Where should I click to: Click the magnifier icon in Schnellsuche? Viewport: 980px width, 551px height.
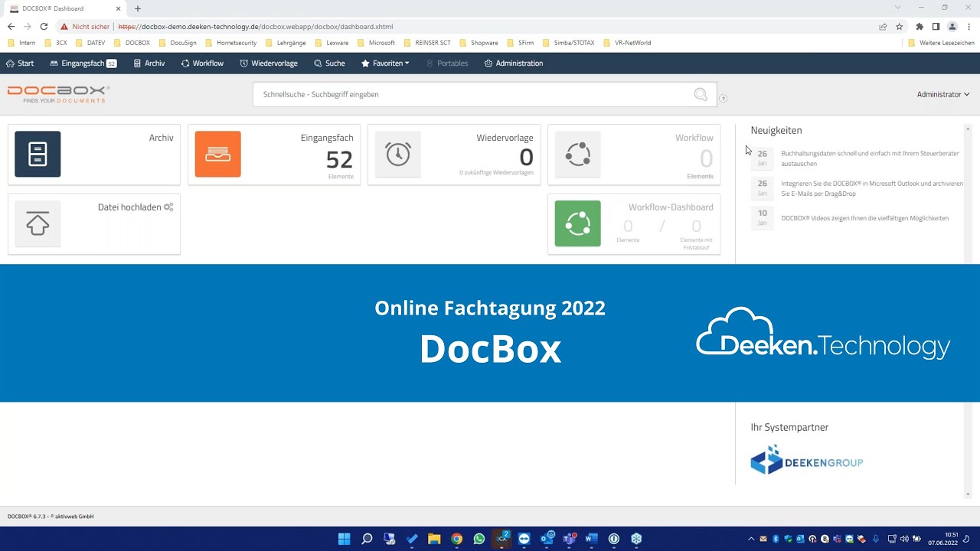[x=701, y=94]
